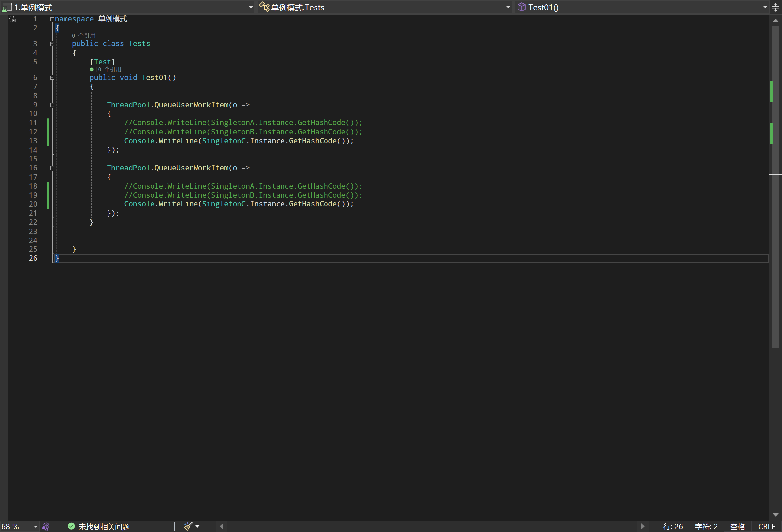Click the SingletonC identifier on line 13
The width and height of the screenshot is (782, 532).
(x=224, y=141)
